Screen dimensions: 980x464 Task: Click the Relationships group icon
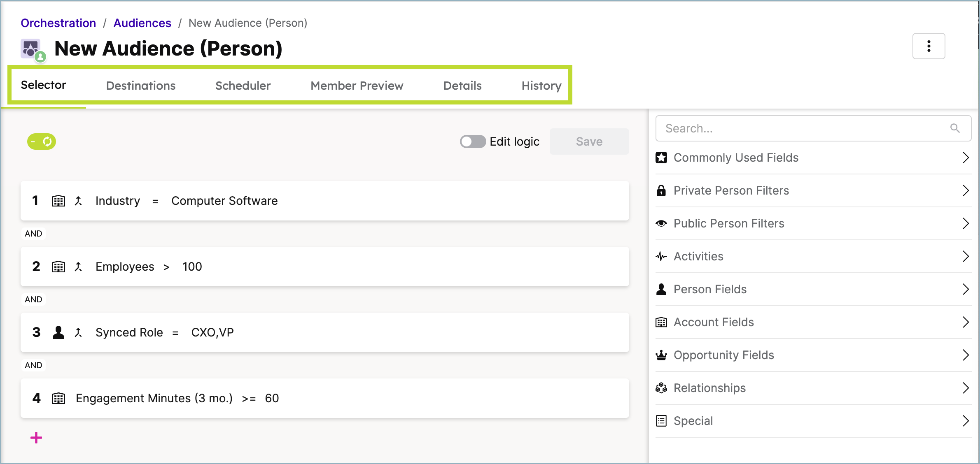(661, 388)
